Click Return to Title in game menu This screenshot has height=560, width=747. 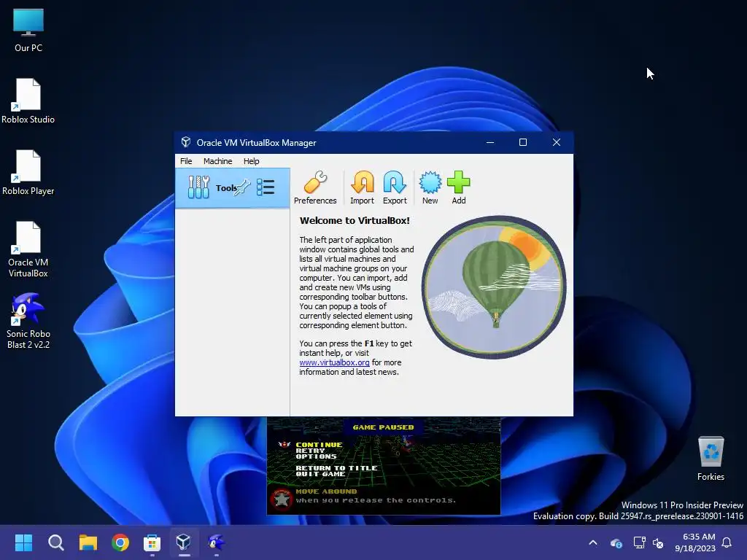tap(336, 468)
